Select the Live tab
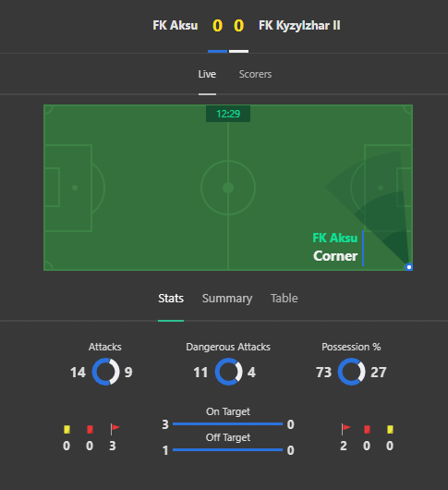Screen dimensions: 448x490 click(x=207, y=74)
